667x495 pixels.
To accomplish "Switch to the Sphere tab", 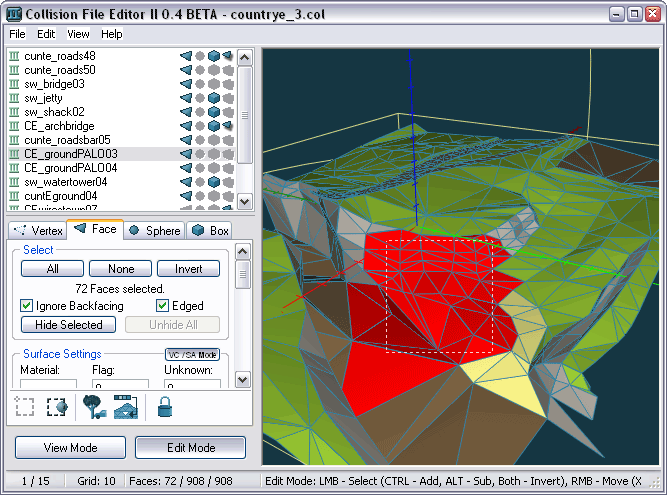I will point(154,230).
